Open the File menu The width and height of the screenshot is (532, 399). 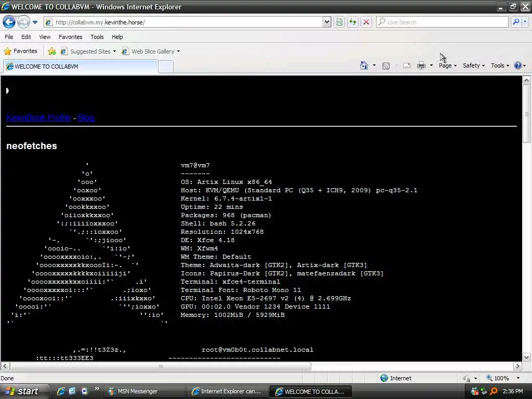[x=9, y=37]
